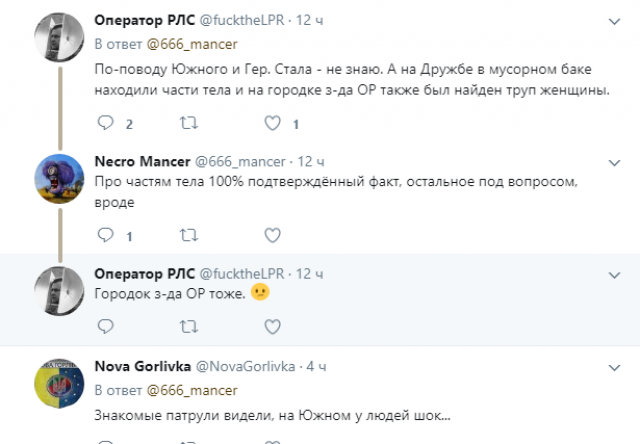Viewport: 640px width, 444px height.
Task: Reply to Necro Mancer's tweet
Action: point(106,235)
